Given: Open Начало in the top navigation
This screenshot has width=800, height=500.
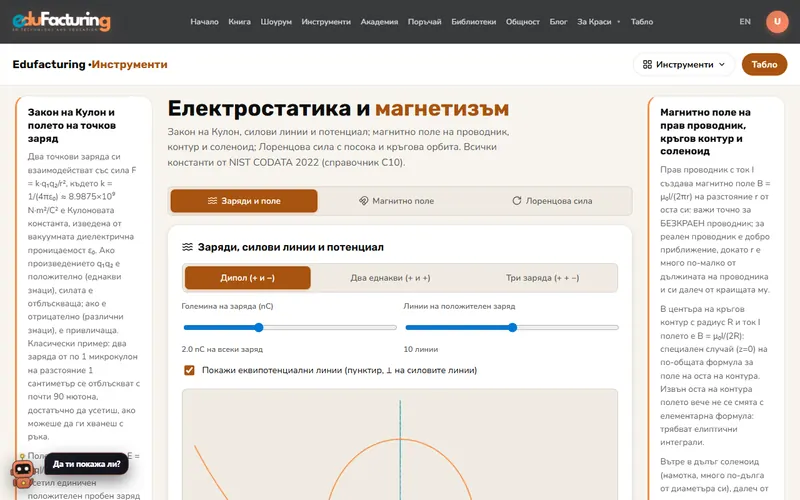Looking at the screenshot, I should click(204, 21).
